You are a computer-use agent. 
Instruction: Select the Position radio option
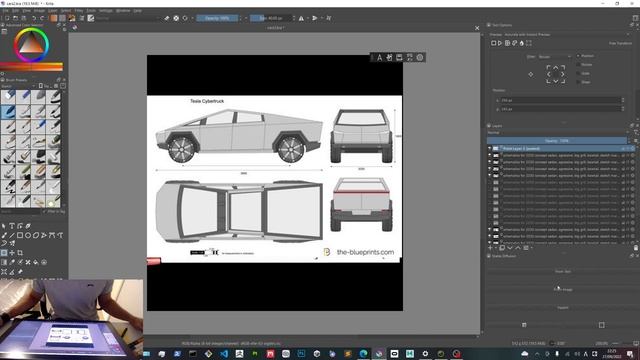[578, 56]
